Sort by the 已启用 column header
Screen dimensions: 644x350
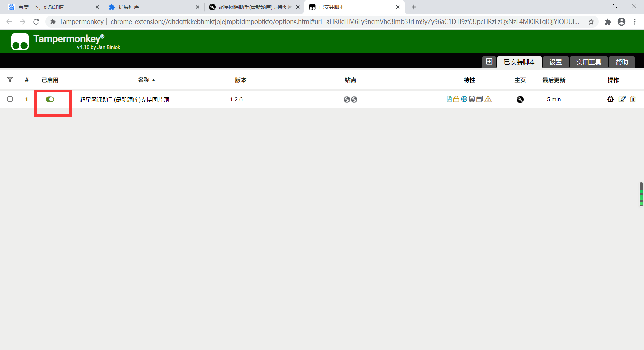coord(50,80)
